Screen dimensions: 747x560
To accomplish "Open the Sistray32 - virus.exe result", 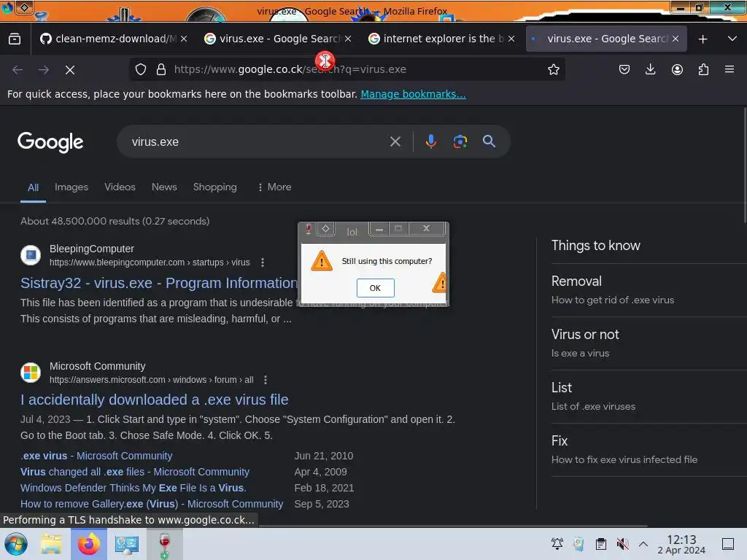I will coord(159,283).
